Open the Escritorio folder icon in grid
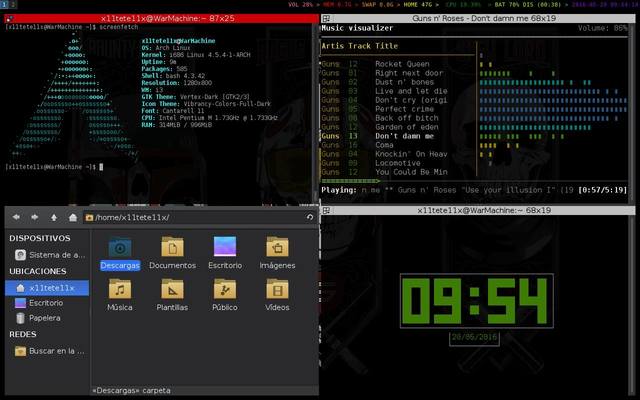 point(225,253)
